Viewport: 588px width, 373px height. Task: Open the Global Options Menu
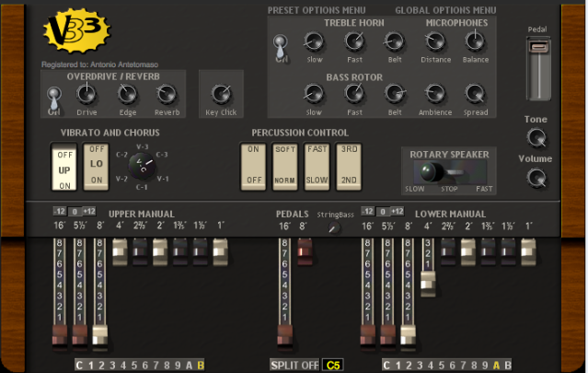click(445, 9)
